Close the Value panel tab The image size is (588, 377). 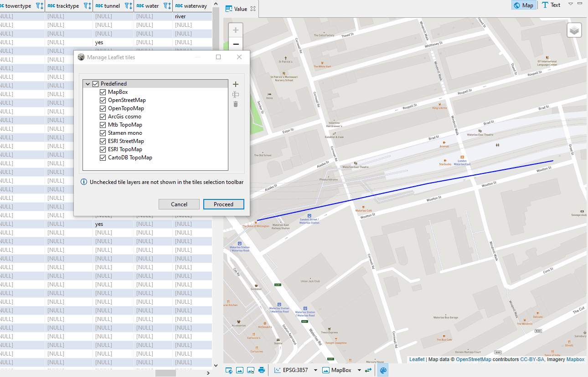253,9
